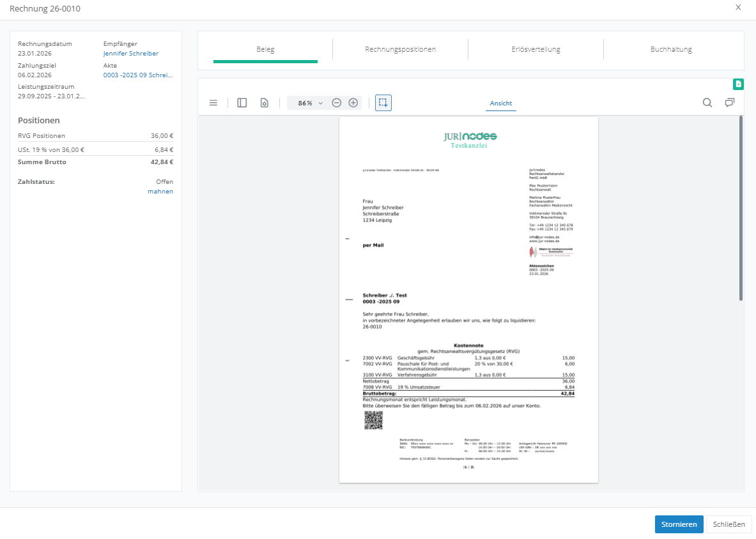This screenshot has height=539, width=756.
Task: Select the Beleg tab
Action: tap(265, 49)
